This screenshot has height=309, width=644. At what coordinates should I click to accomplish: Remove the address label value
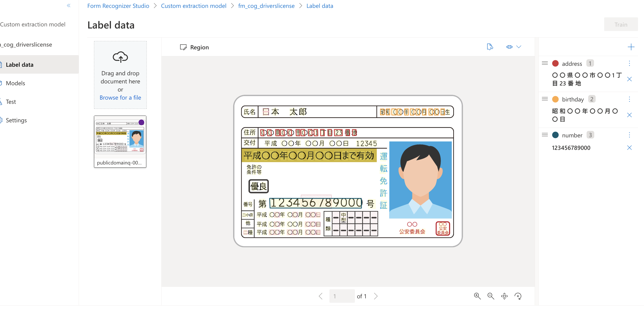click(629, 79)
